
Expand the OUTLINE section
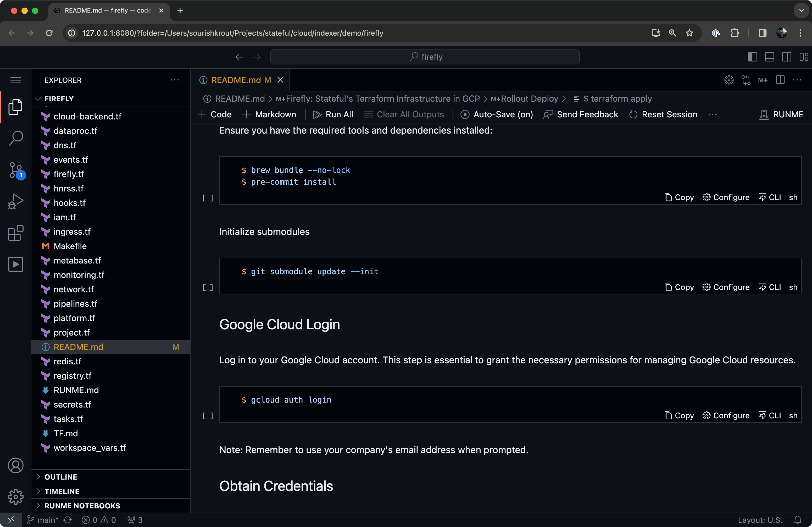[x=110, y=477]
